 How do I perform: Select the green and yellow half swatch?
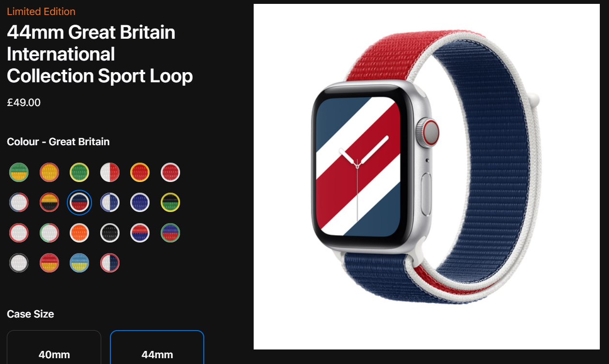tap(19, 172)
